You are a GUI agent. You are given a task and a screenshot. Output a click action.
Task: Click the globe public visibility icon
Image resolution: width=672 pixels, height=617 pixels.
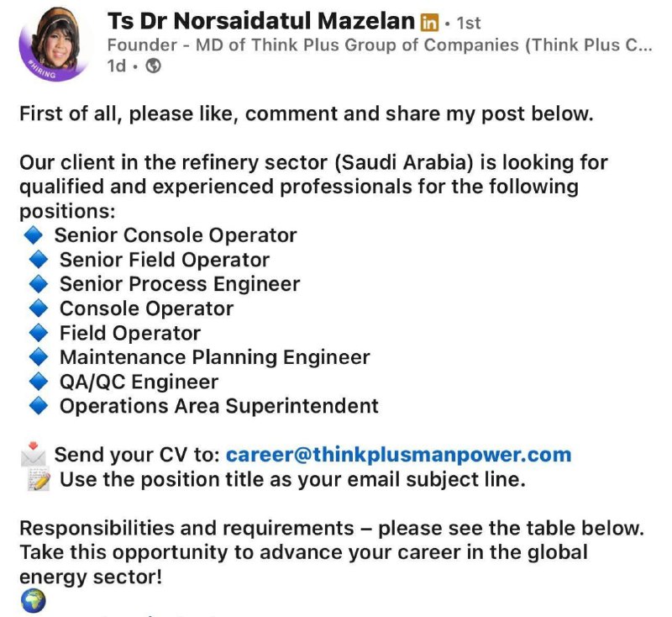154,66
